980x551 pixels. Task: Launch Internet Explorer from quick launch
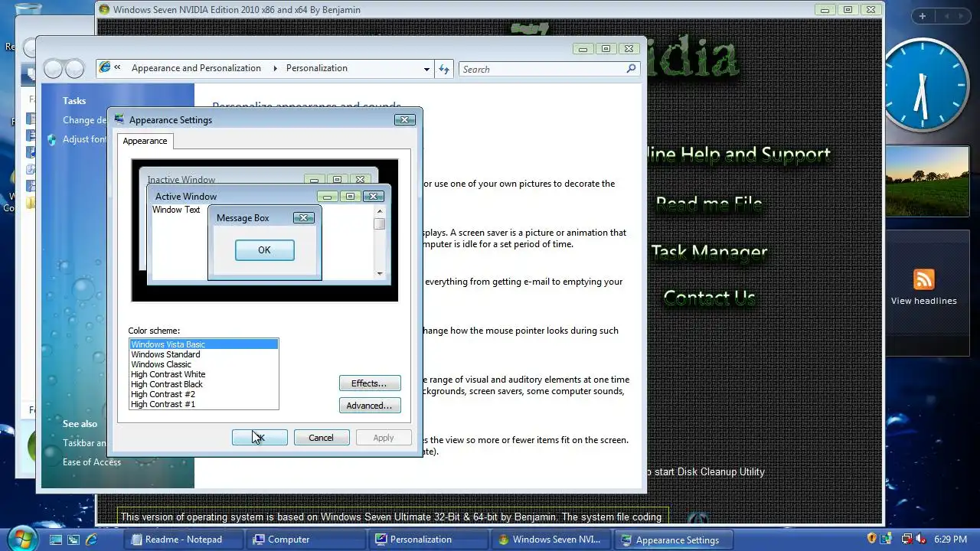92,540
